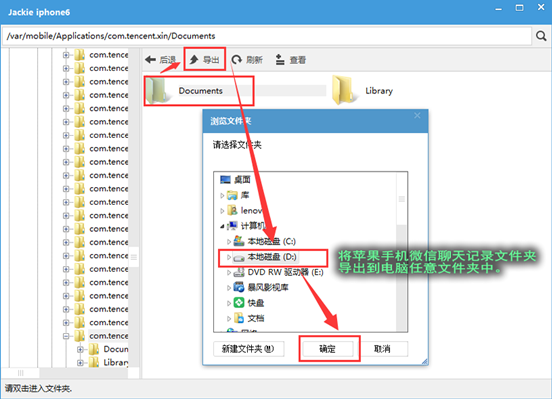Viewport: 552px width, 400px height.
Task: Click the 新建文件夹 new folder button
Action: [248, 349]
